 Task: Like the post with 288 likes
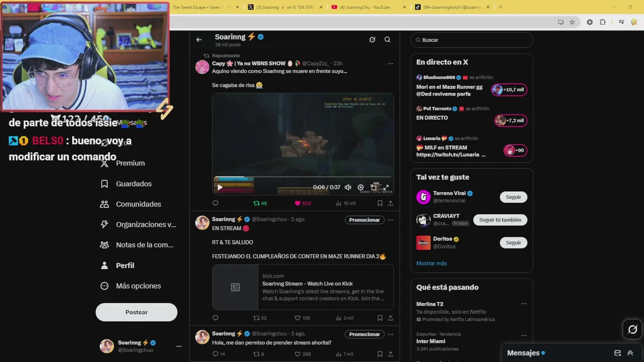pos(302,354)
